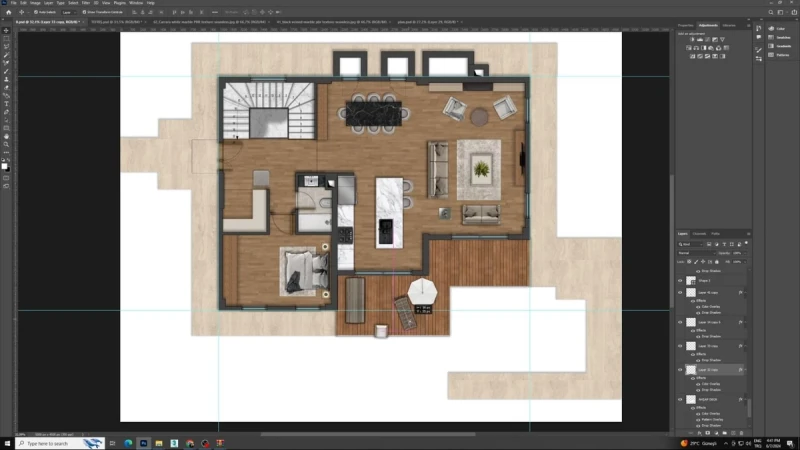
Task: Open the History panel icon
Action: [759, 29]
